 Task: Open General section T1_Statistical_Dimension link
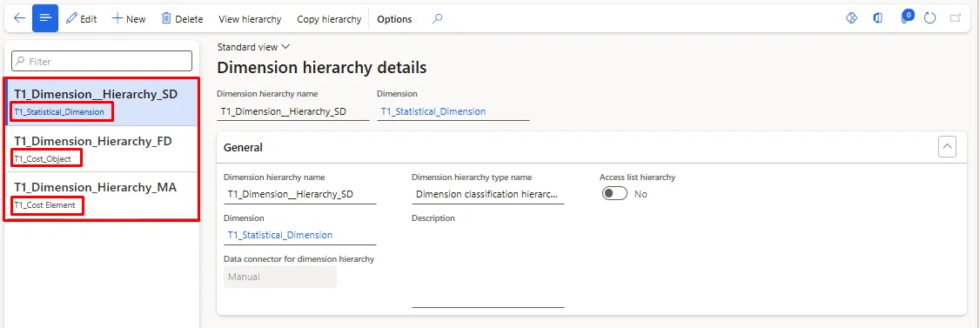point(280,235)
